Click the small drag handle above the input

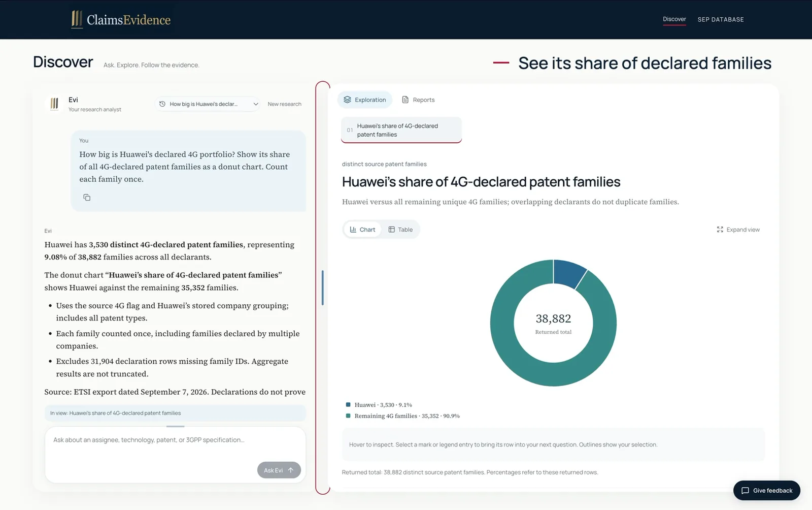pos(175,426)
